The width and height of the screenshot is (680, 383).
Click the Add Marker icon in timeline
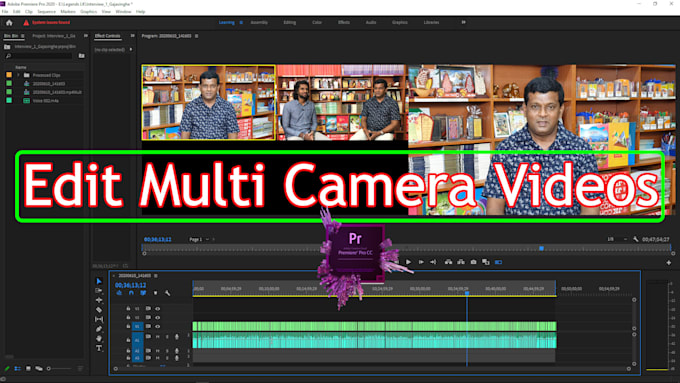[155, 293]
